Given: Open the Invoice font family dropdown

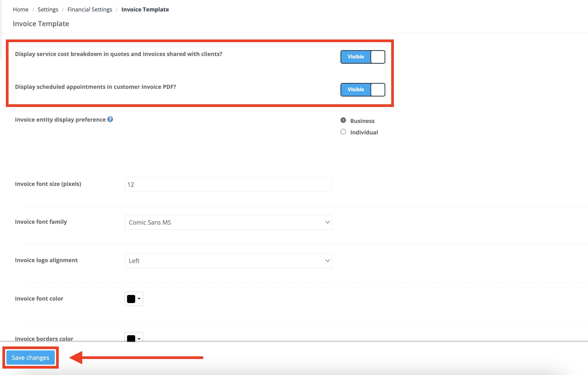Looking at the screenshot, I should click(x=228, y=222).
